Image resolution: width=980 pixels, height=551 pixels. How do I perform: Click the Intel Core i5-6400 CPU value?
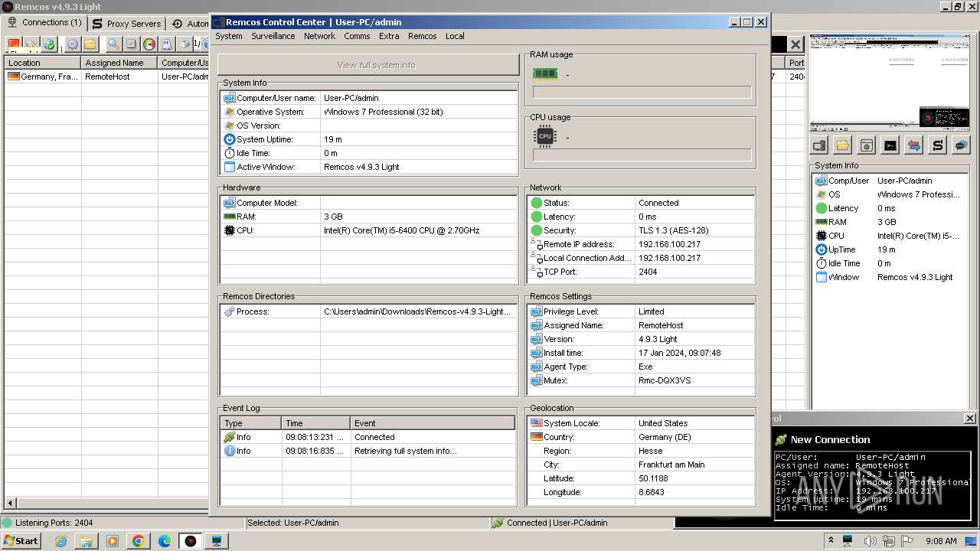click(401, 230)
